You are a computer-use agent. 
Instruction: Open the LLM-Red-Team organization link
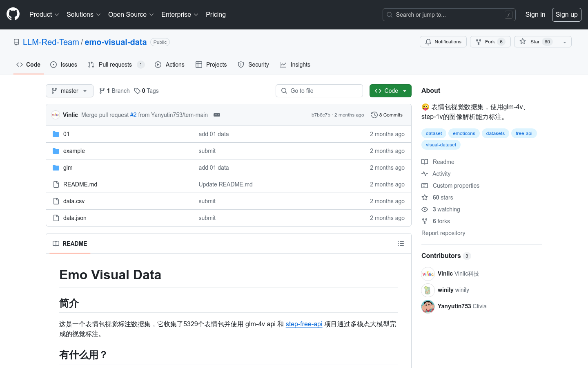[51, 42]
